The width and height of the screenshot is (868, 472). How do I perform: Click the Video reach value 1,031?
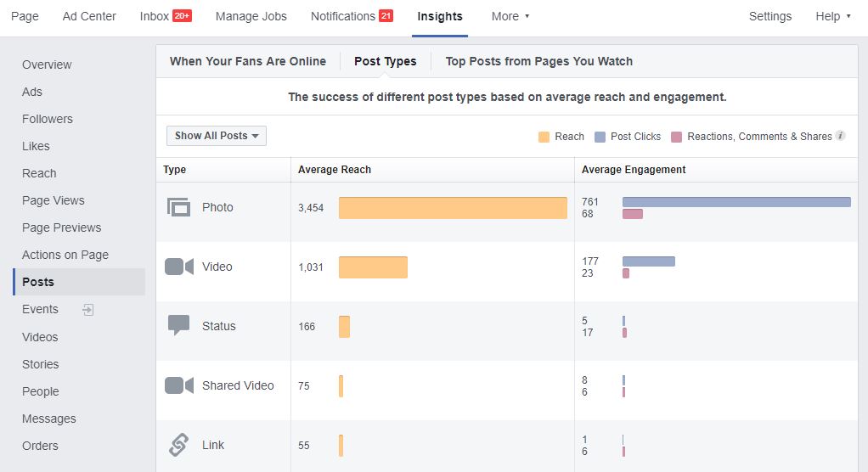click(311, 267)
